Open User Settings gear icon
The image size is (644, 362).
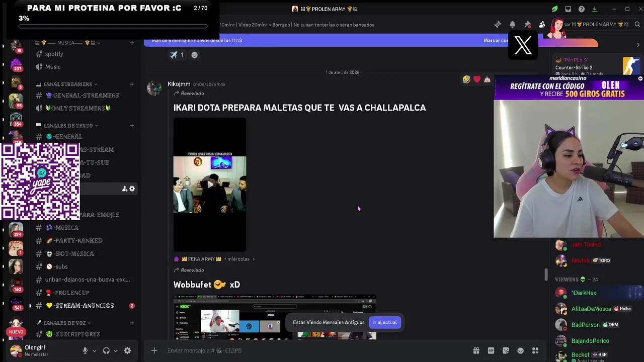point(127,350)
